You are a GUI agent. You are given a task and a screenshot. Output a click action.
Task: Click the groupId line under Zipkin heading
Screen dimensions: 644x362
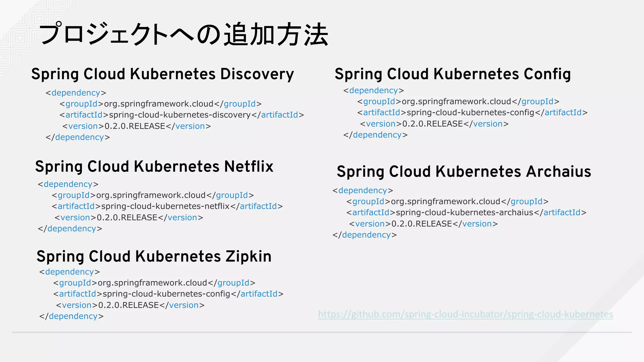pyautogui.click(x=154, y=283)
